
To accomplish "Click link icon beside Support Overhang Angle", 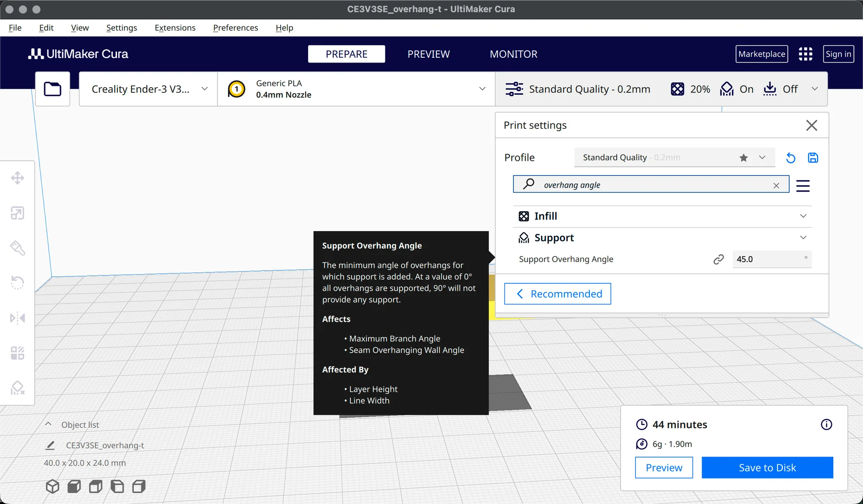I will point(718,259).
